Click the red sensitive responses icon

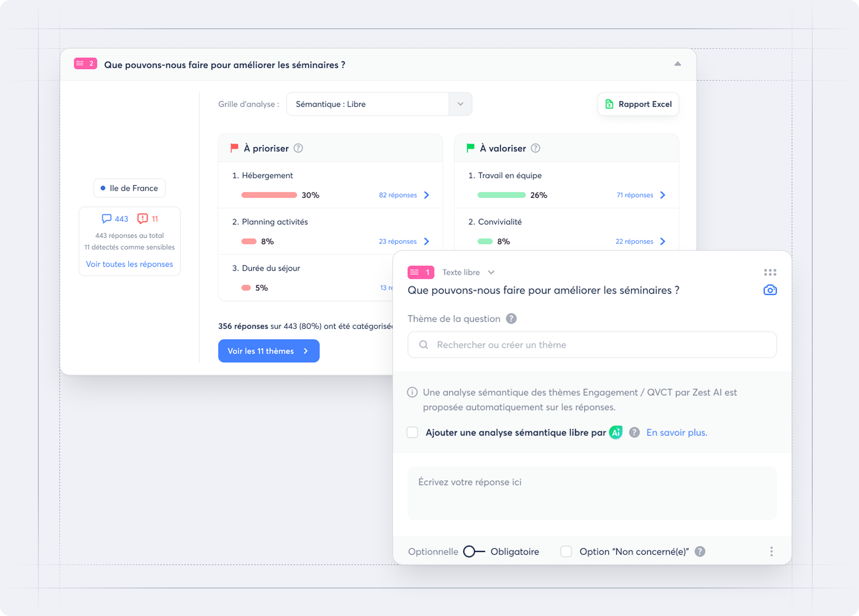[x=142, y=219]
